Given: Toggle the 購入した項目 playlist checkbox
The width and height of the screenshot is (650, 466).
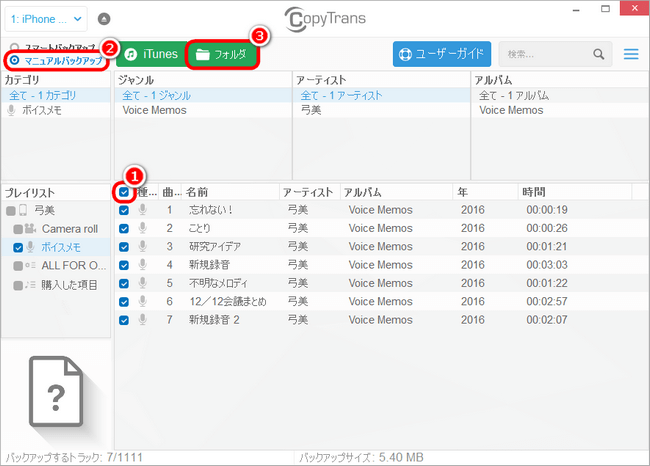Looking at the screenshot, I should (x=18, y=286).
